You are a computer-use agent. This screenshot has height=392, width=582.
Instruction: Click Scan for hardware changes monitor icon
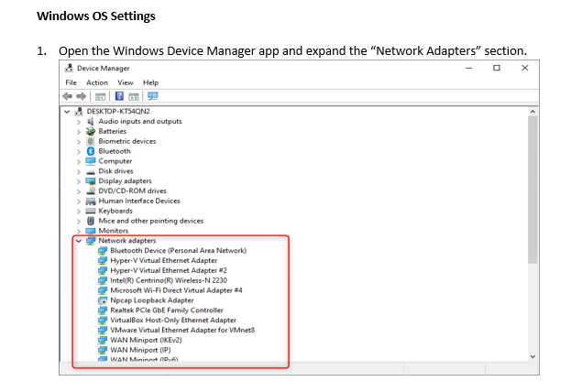point(152,96)
